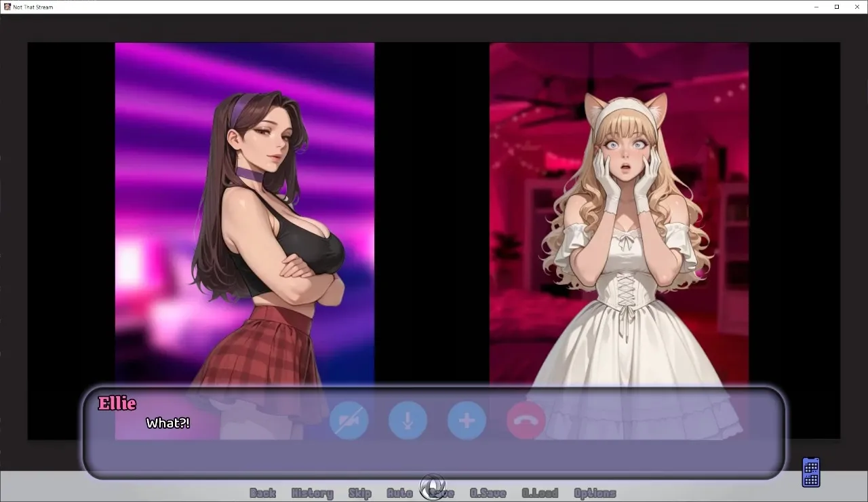
Task: Close the Not That Stream window
Action: point(857,7)
